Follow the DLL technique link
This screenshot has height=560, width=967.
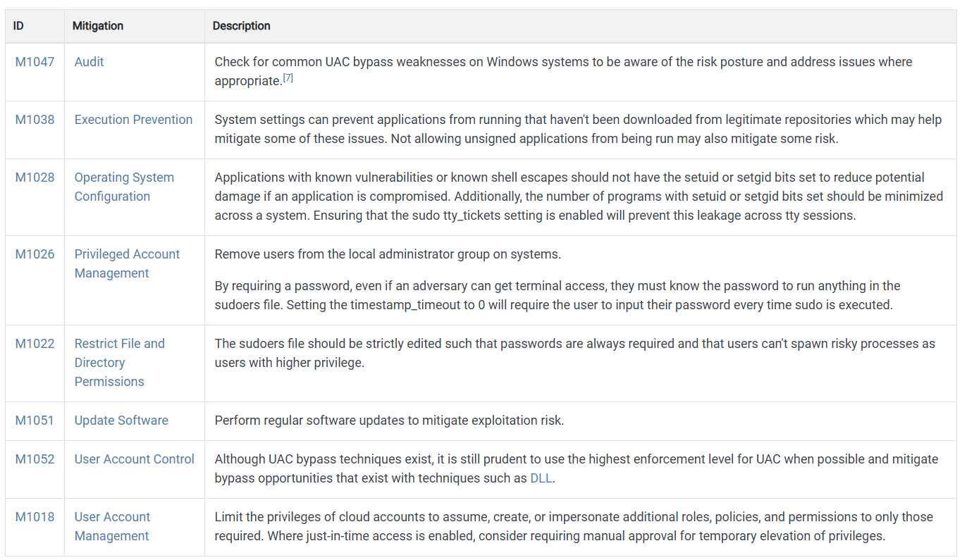(541, 478)
